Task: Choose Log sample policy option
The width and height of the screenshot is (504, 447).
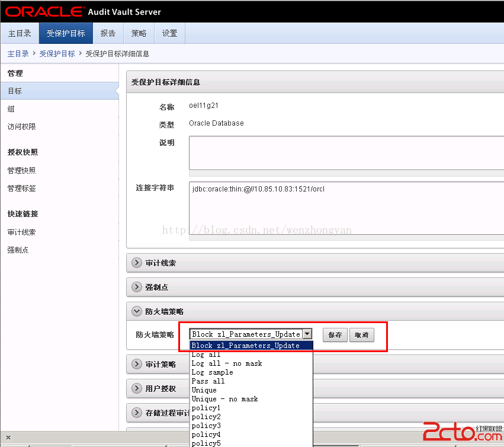Action: (x=251, y=372)
